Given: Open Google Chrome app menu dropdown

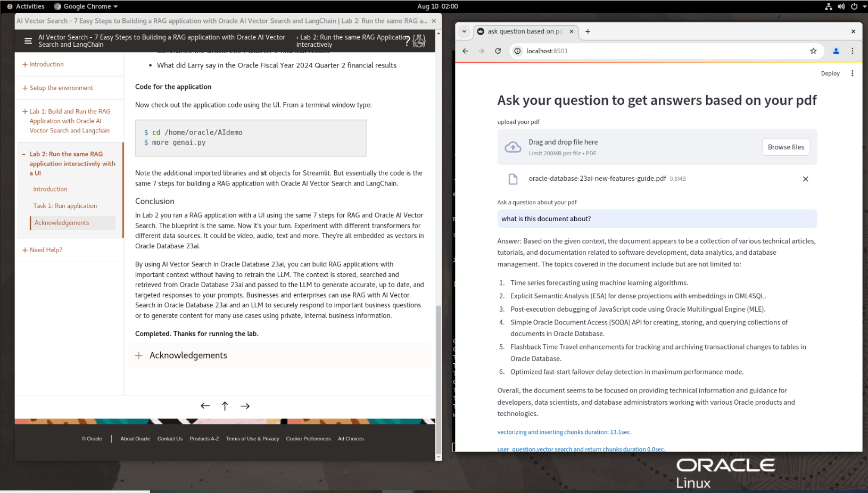Looking at the screenshot, I should coord(86,6).
